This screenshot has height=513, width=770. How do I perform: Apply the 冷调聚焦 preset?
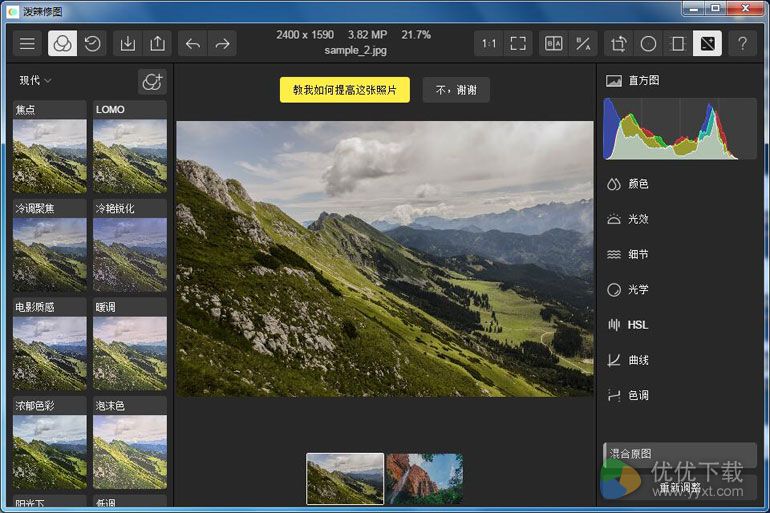(50, 246)
